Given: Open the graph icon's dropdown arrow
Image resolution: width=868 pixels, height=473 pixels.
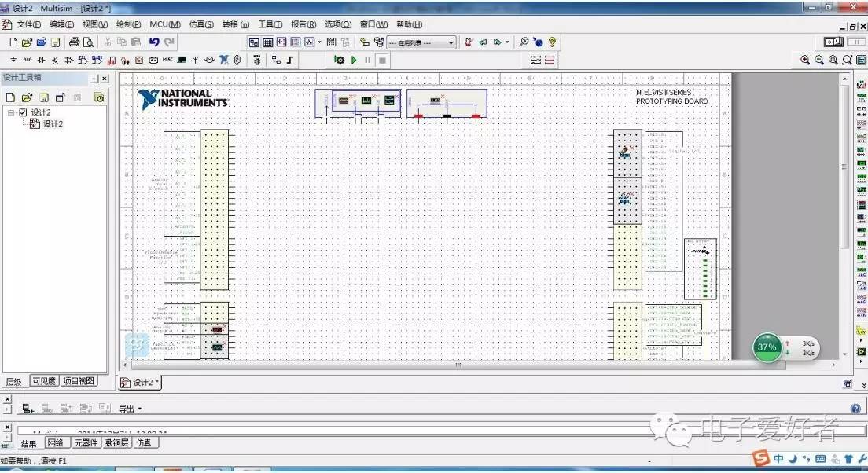Looking at the screenshot, I should [318, 42].
